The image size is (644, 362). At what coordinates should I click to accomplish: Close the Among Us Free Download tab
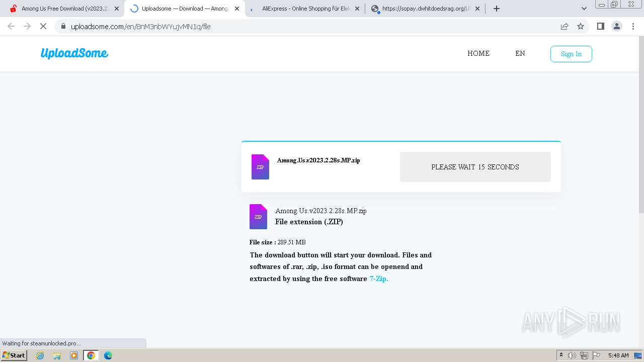point(117,9)
